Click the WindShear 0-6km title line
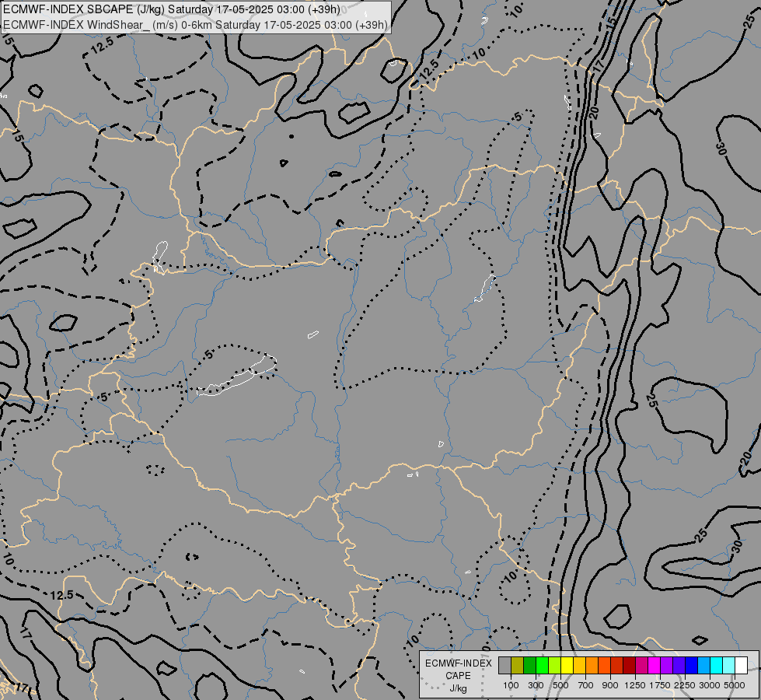This screenshot has height=700, width=761. click(x=196, y=24)
